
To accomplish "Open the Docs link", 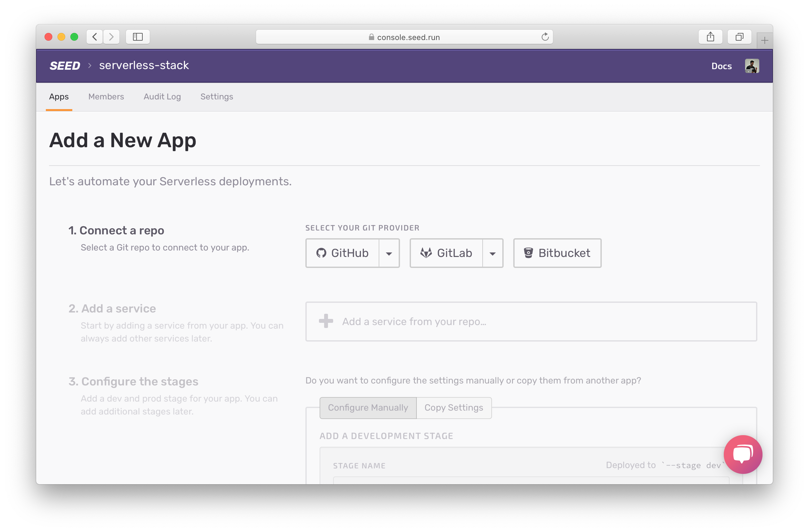I will click(x=721, y=66).
